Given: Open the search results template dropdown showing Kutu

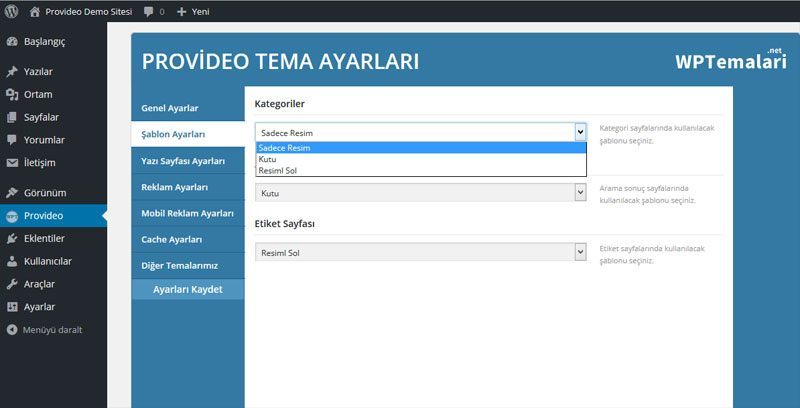Looking at the screenshot, I should tap(420, 193).
